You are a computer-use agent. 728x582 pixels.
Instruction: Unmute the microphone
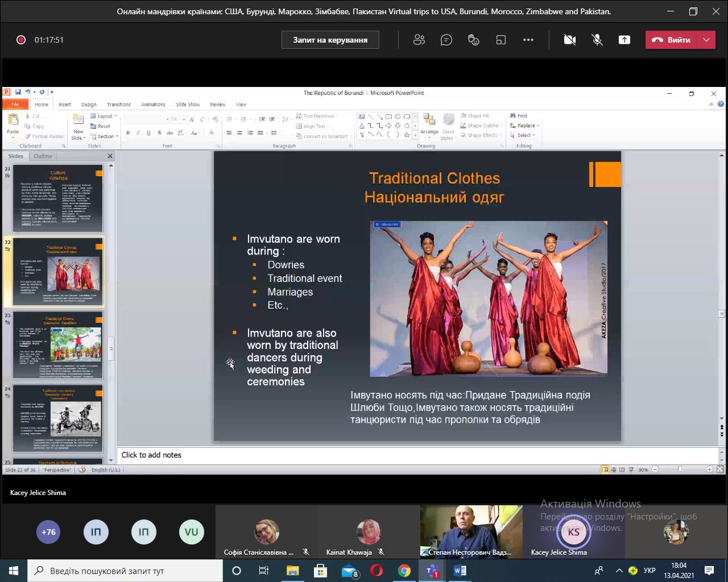pyautogui.click(x=597, y=40)
